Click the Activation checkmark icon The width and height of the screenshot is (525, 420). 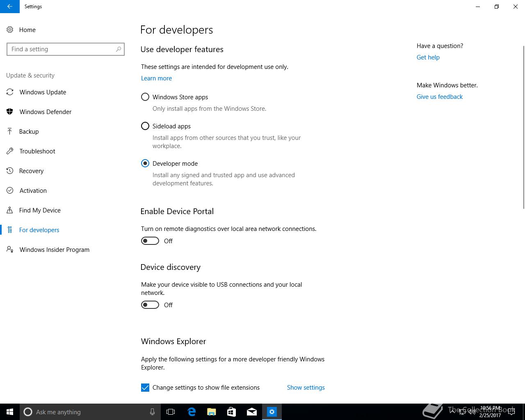pyautogui.click(x=10, y=190)
